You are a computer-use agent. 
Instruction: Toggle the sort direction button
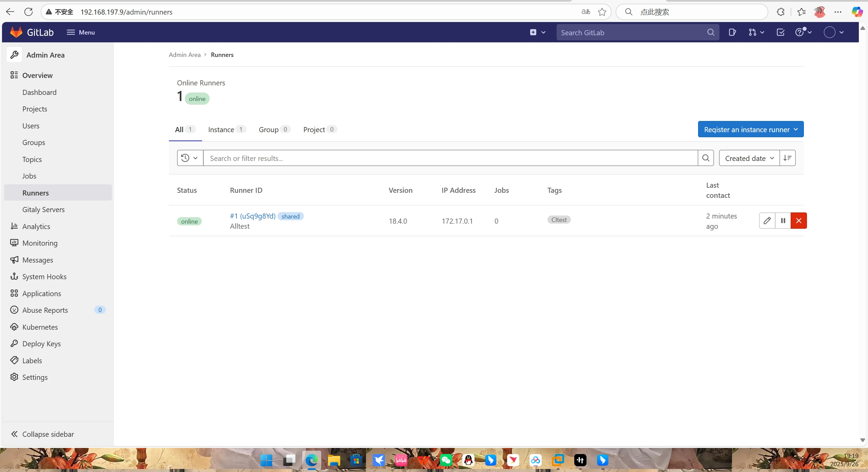(787, 158)
